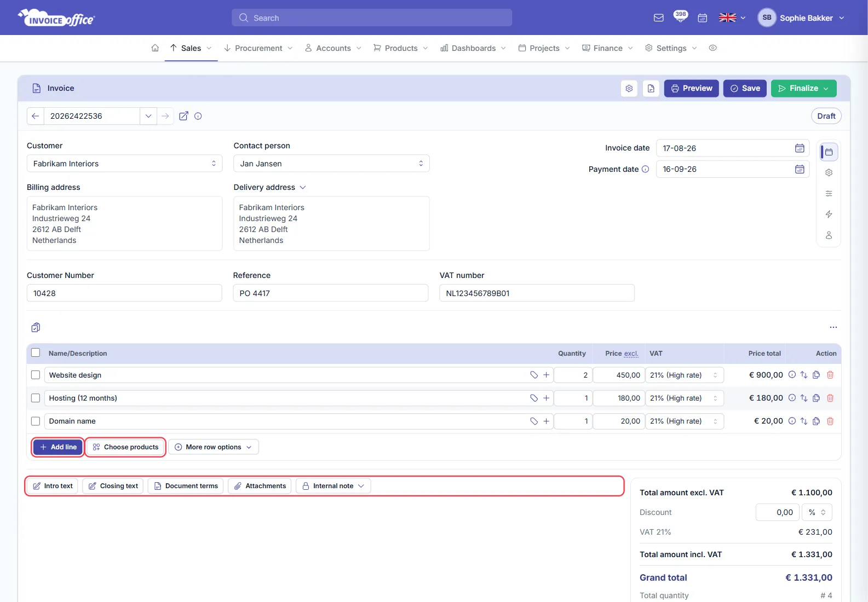Go to next invoice arrow

165,116
